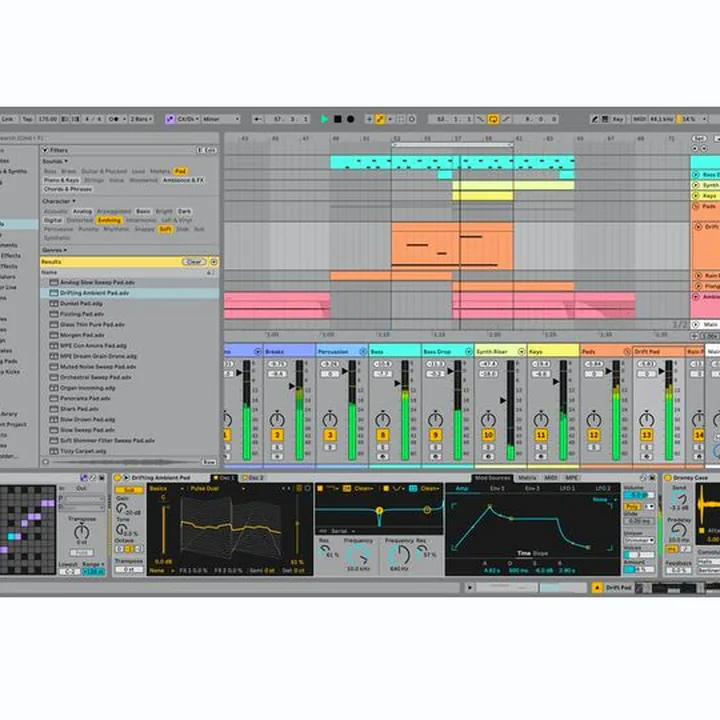Screen dimensions: 720x720
Task: Open the MPE tab in Wavetable
Action: tap(572, 478)
